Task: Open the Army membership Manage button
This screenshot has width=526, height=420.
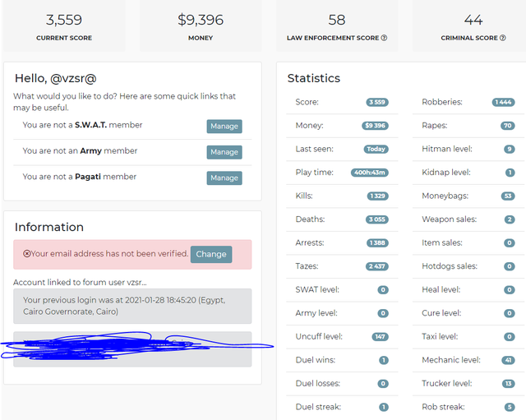Action: (x=224, y=152)
